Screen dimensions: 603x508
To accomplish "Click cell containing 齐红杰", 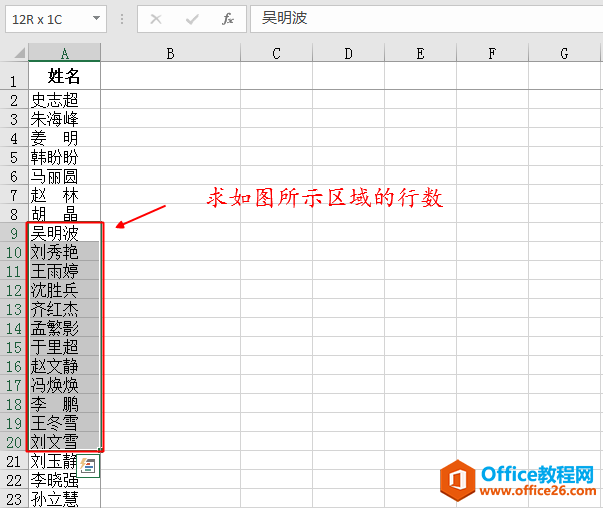I will pos(65,309).
